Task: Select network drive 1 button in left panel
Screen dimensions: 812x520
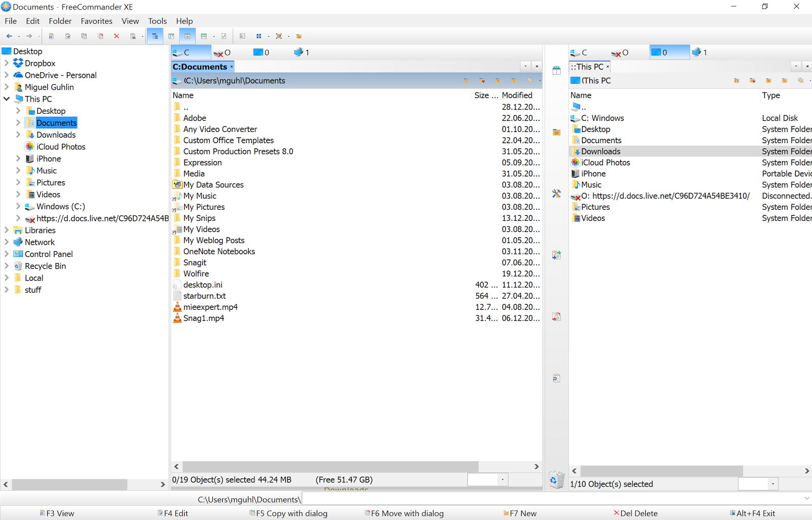Action: (x=301, y=52)
